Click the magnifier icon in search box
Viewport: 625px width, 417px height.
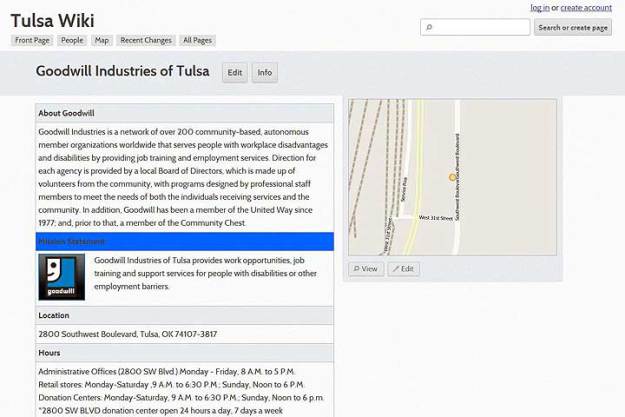(x=429, y=28)
